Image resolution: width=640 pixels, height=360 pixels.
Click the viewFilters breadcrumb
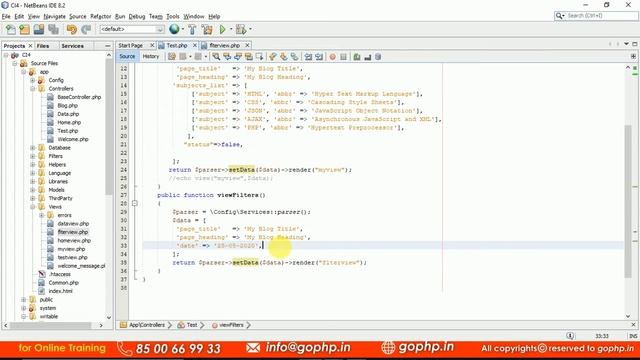pyautogui.click(x=231, y=325)
